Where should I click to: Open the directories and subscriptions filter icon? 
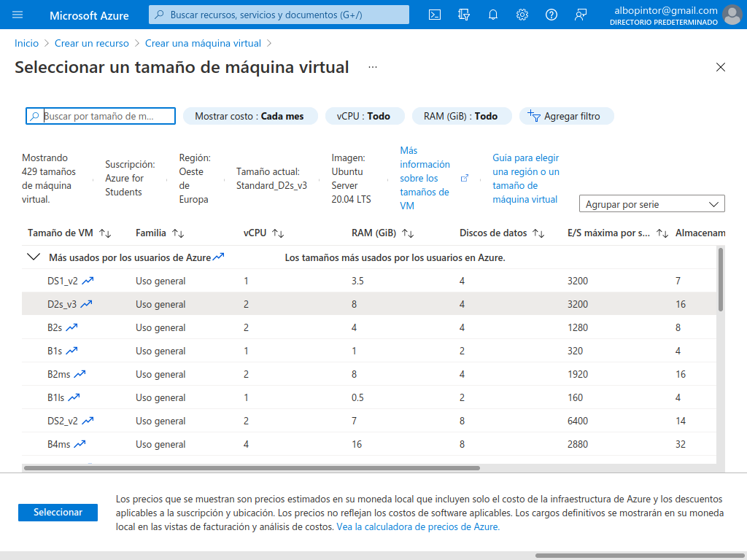tap(463, 15)
